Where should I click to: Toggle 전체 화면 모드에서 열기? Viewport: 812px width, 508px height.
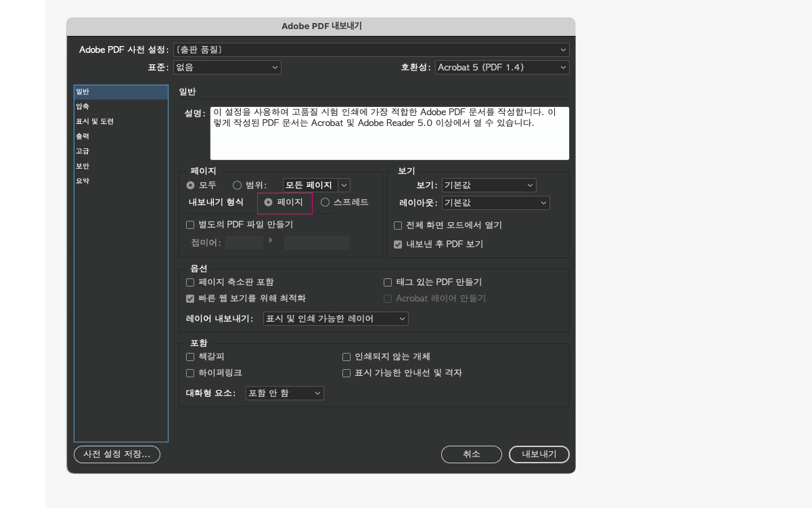398,225
